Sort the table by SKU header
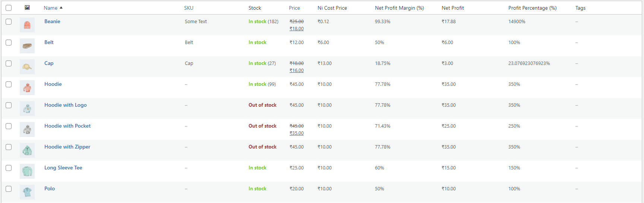The width and height of the screenshot is (644, 203). coord(189,8)
